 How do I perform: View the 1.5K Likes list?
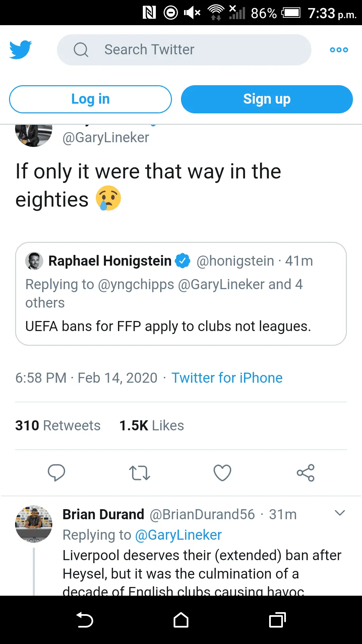pyautogui.click(x=152, y=426)
